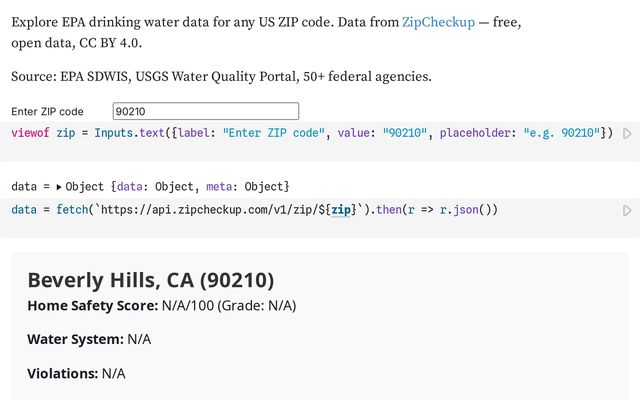This screenshot has width=640, height=400.
Task: Expand the data Object output
Action: point(58,187)
